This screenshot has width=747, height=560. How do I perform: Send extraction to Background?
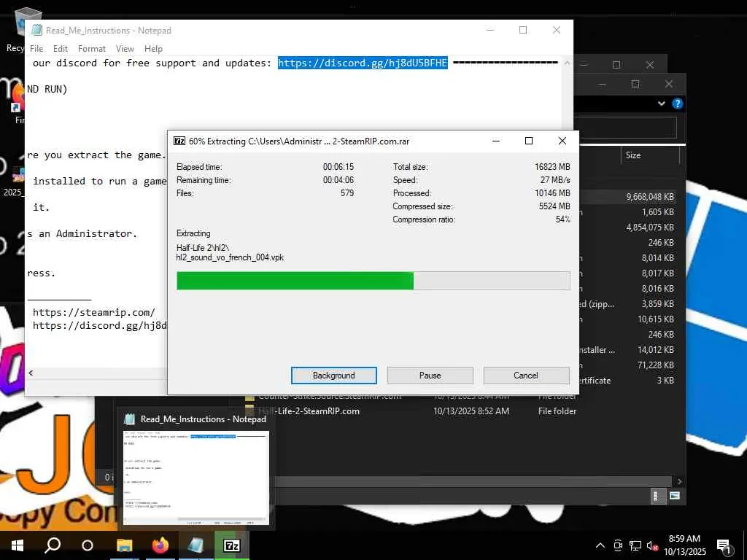333,376
